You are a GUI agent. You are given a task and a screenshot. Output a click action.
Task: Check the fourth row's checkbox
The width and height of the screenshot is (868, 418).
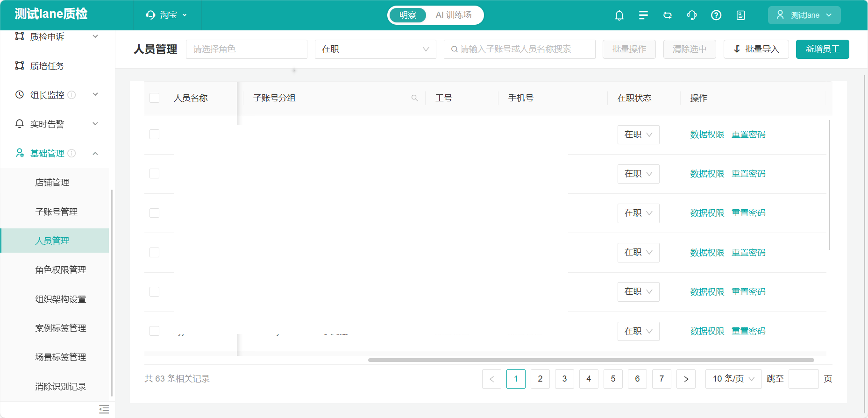(154, 252)
